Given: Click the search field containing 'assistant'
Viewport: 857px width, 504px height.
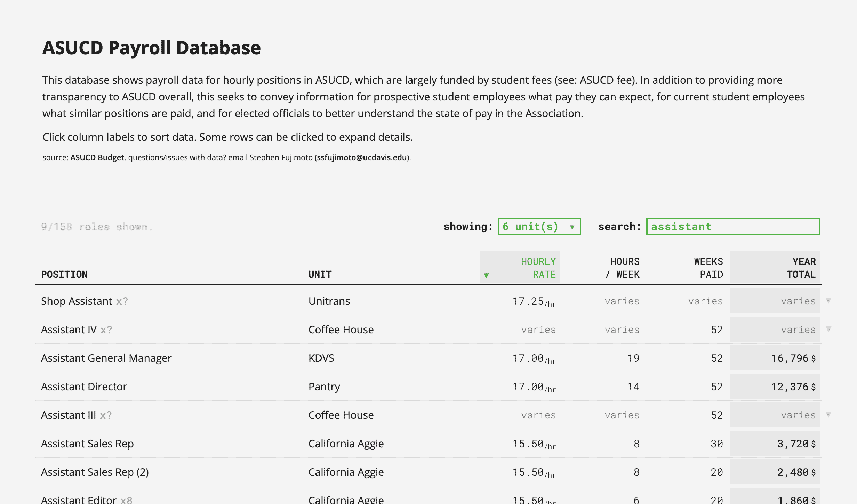Looking at the screenshot, I should click(x=733, y=227).
